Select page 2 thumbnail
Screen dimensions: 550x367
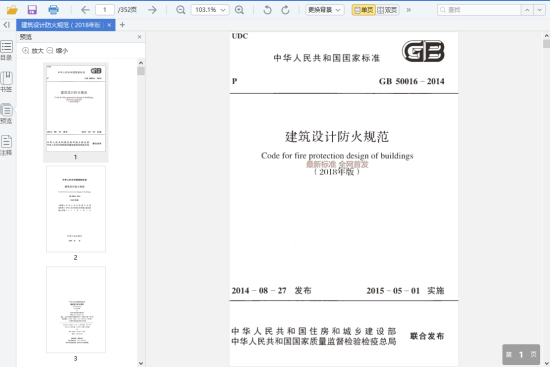(x=76, y=209)
